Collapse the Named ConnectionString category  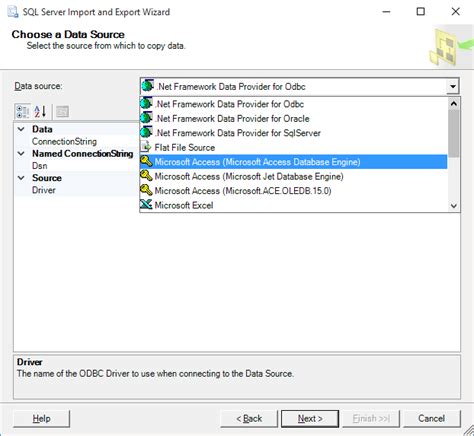(21, 154)
